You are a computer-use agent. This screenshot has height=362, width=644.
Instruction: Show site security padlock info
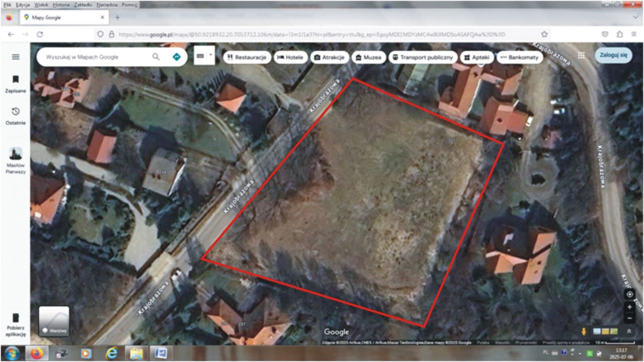[x=111, y=34]
